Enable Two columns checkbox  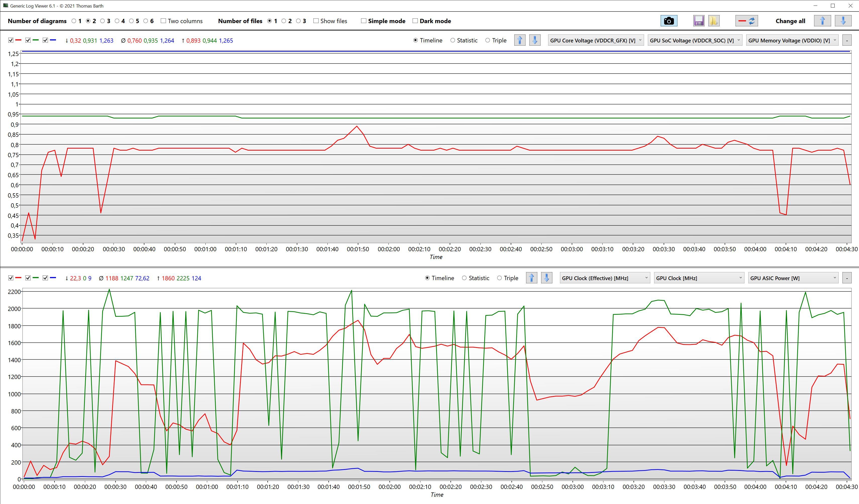[x=163, y=21]
